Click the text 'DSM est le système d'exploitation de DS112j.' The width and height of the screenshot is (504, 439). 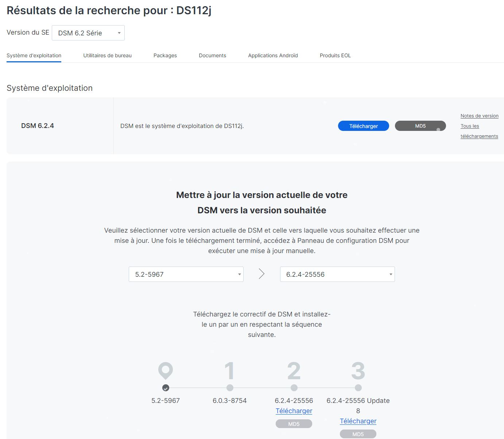[x=182, y=126]
